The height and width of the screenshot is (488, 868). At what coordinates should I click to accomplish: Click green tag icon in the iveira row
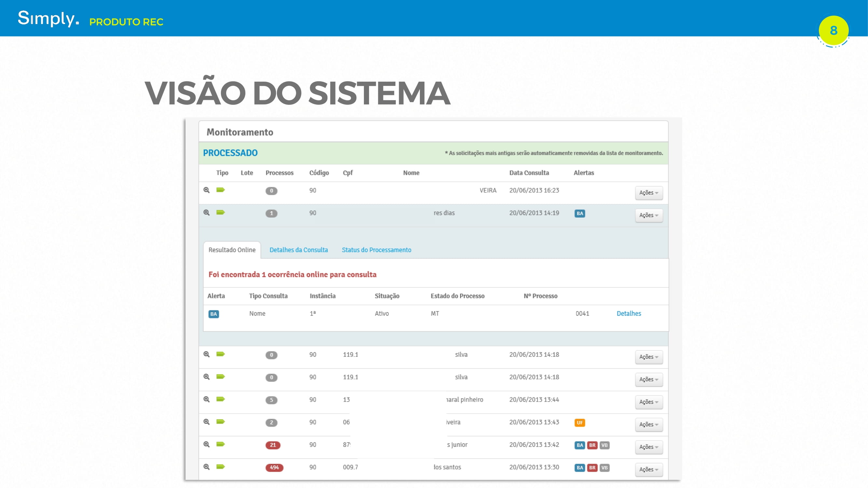coord(220,422)
